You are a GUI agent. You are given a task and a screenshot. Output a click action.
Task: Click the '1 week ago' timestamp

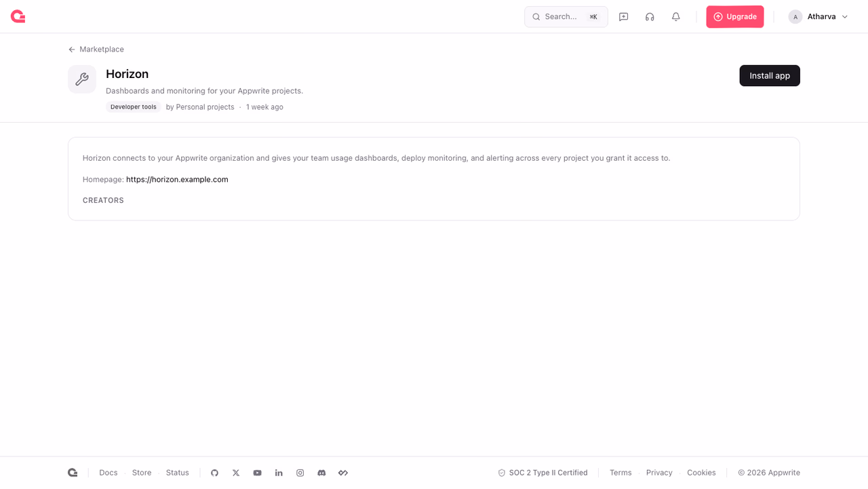tap(264, 107)
